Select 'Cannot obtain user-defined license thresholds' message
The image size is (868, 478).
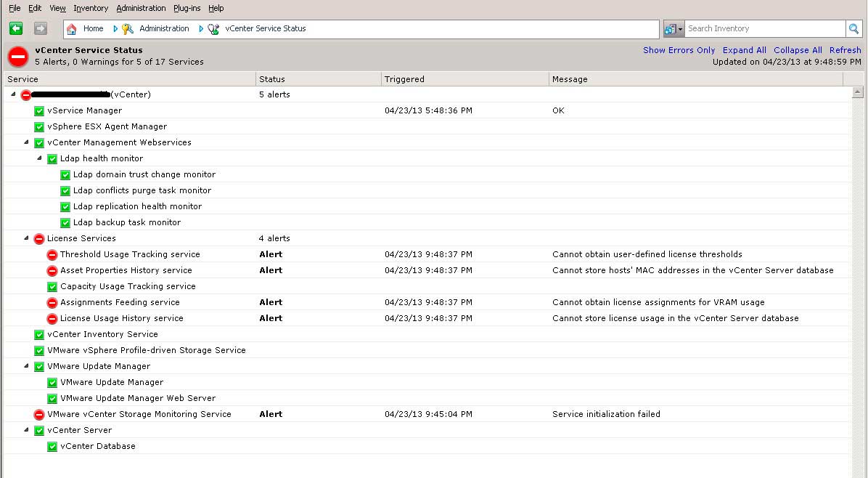tap(647, 255)
